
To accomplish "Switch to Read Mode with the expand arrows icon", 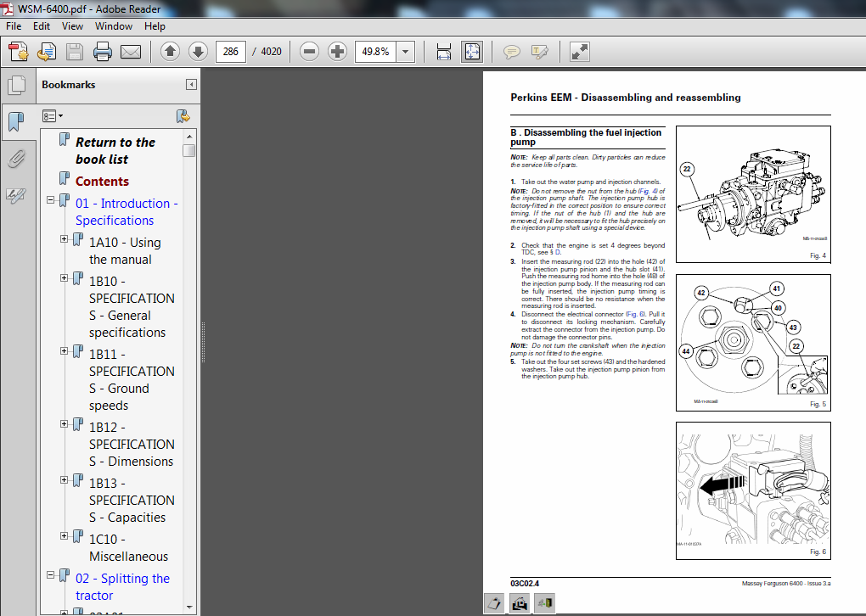I will point(579,52).
